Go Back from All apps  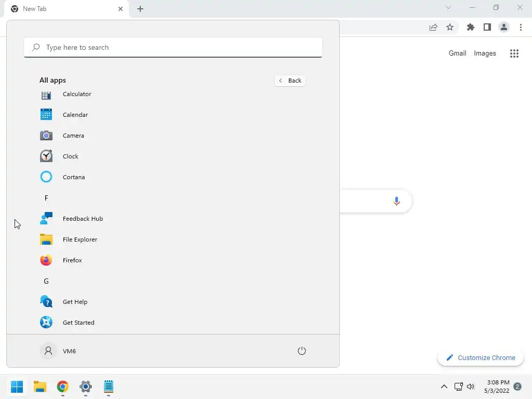[x=290, y=81]
